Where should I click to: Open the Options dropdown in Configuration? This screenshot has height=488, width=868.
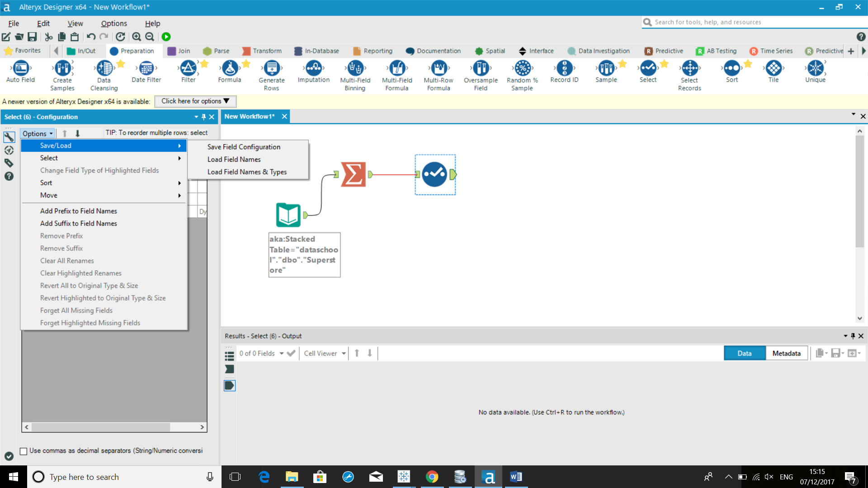pos(38,133)
